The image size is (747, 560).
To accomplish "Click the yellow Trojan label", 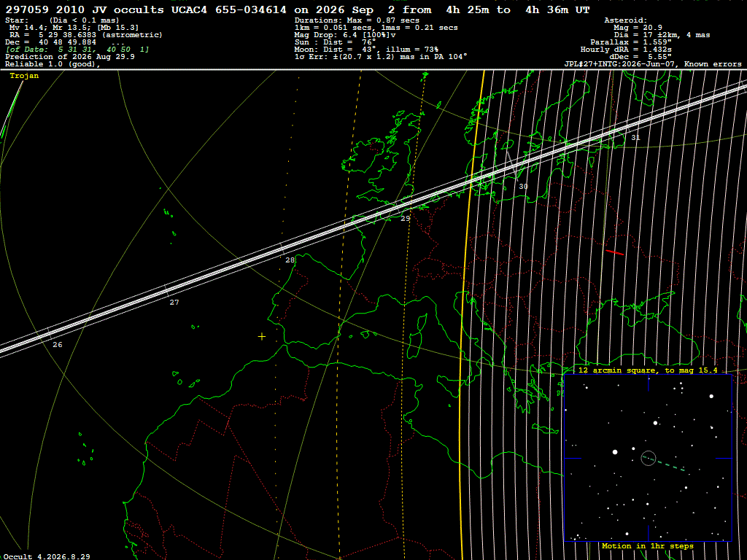I will click(24, 76).
